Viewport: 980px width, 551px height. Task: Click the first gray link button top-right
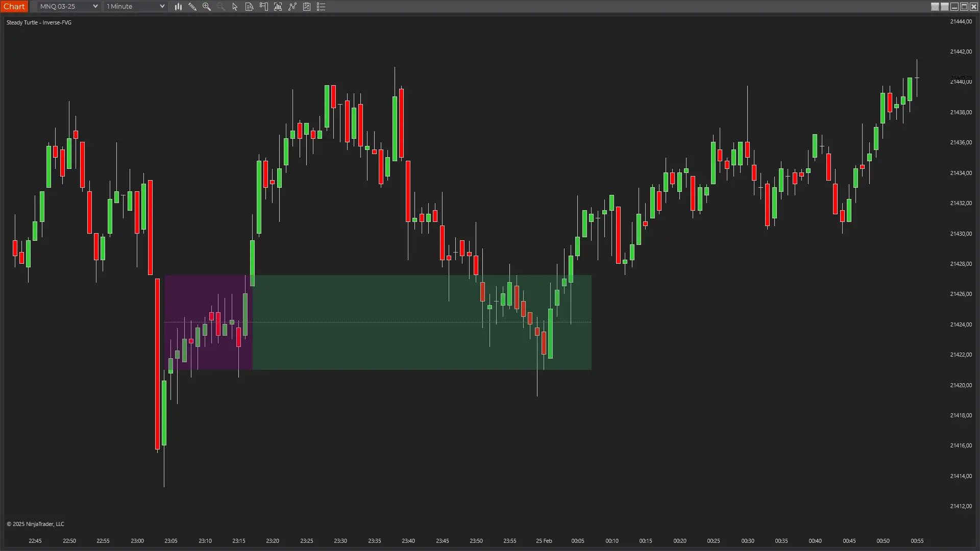(x=935, y=7)
